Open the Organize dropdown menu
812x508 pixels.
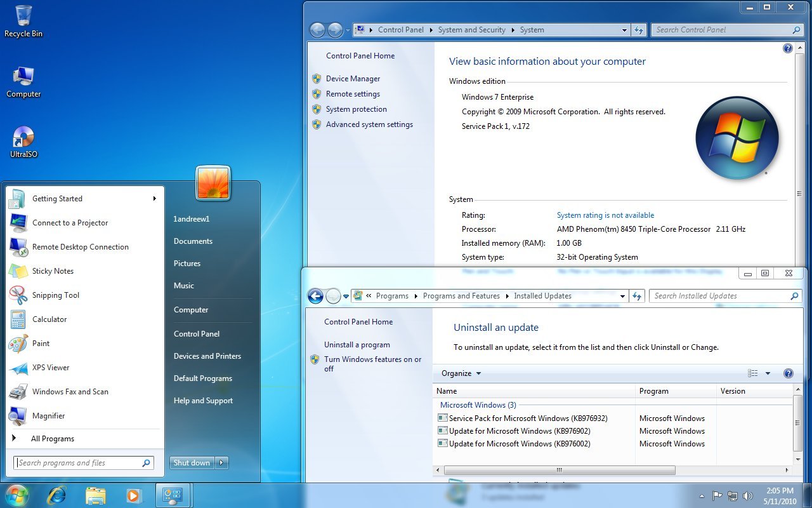(x=460, y=373)
